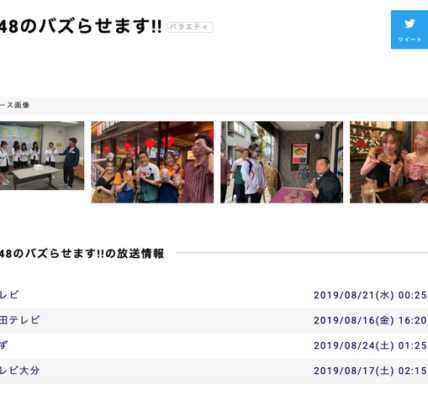Open the office room thumbnail with table
This screenshot has width=428, height=400.
click(x=42, y=155)
